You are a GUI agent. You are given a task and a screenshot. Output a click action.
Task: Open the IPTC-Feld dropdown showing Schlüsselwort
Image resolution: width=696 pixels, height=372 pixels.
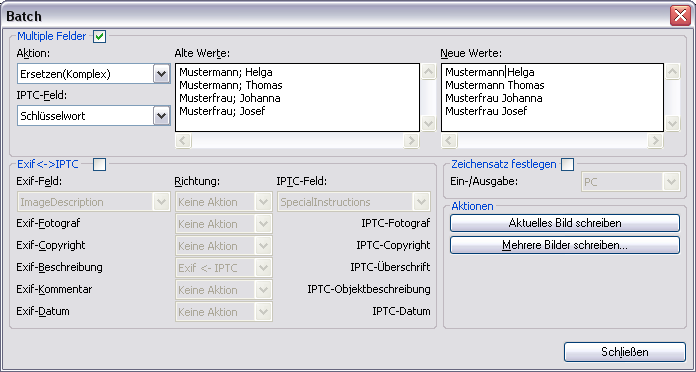[94, 116]
